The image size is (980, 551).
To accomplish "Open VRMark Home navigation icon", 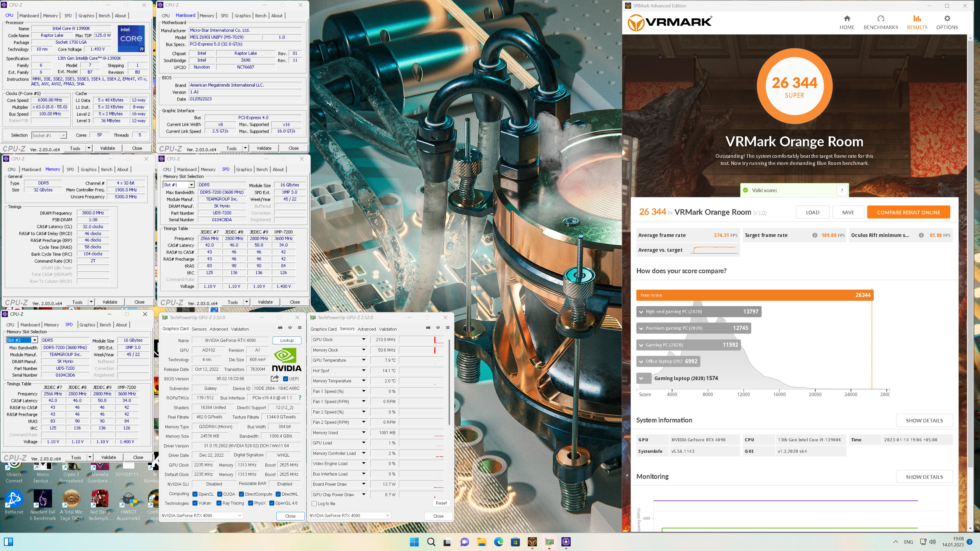I will click(847, 18).
